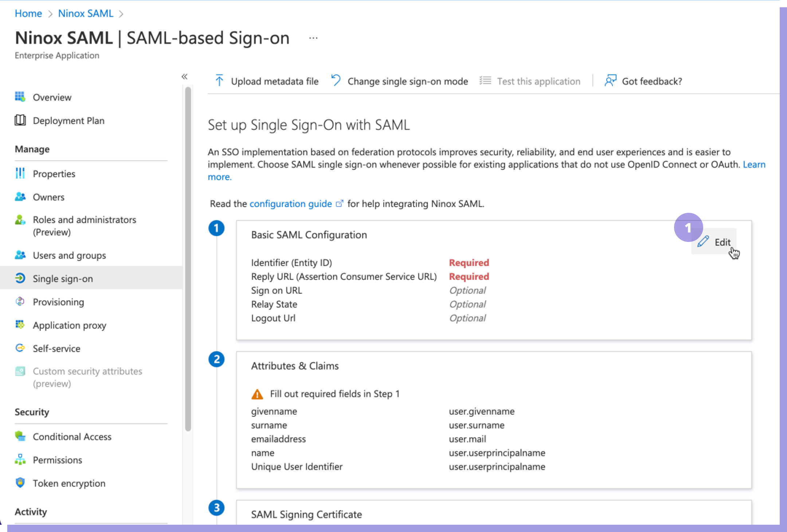Click the Unique User Identifier row label
Screen dimensions: 787x532
[297, 467]
